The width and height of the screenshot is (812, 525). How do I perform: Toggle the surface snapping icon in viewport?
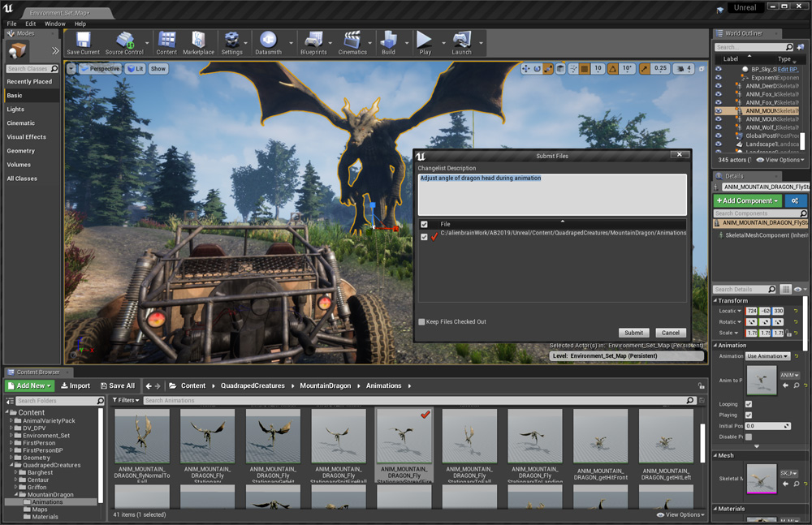click(573, 68)
